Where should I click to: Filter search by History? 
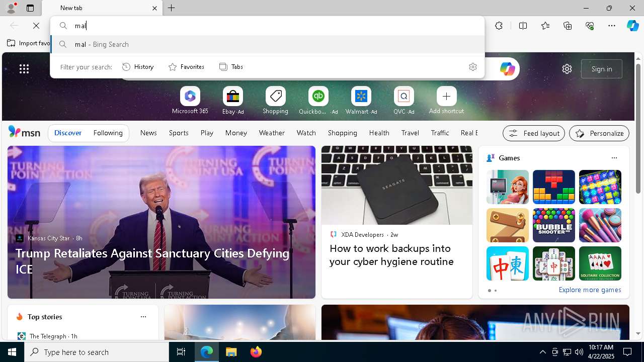pos(138,67)
